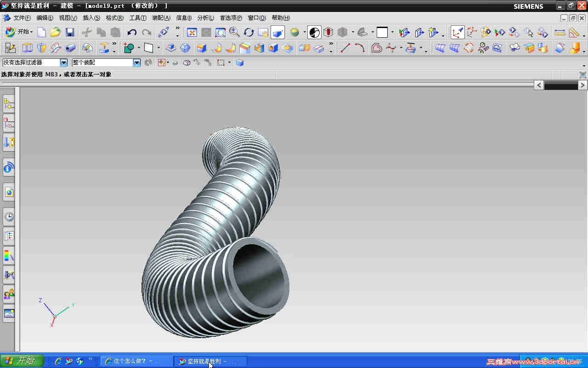Open the History clock side tab
This screenshot has width=588, height=368.
9,217
